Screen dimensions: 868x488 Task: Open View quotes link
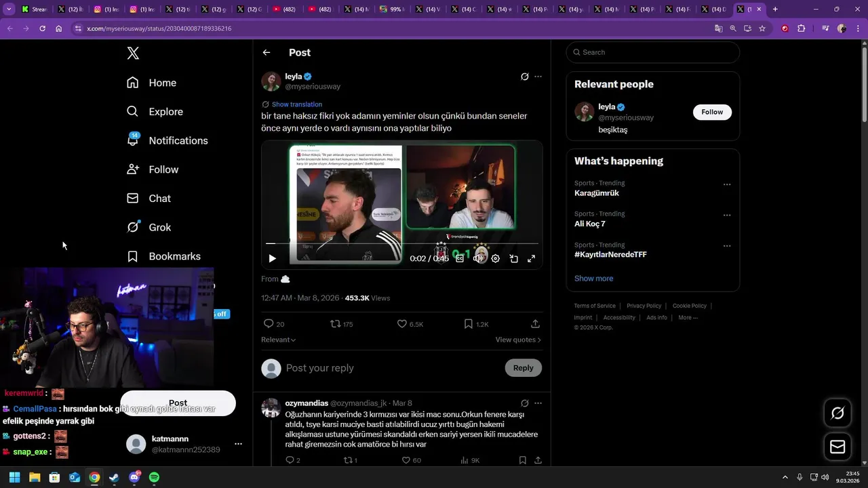coord(518,340)
